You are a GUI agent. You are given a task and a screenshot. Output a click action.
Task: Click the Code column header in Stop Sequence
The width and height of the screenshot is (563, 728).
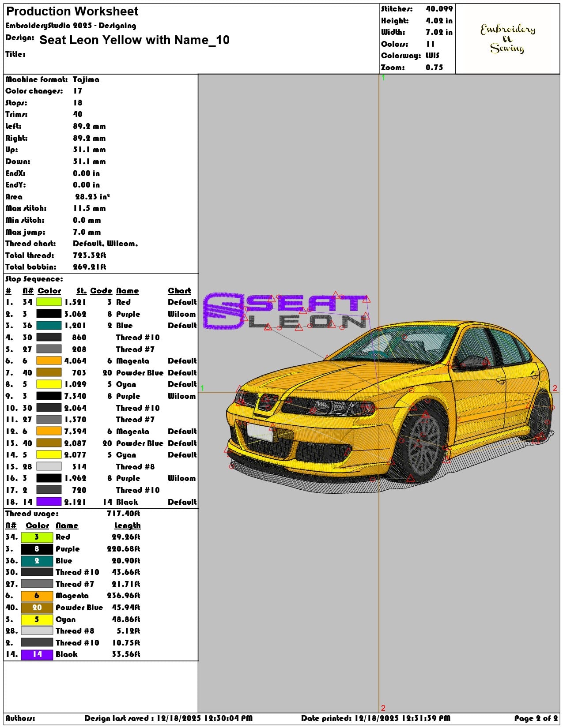click(102, 291)
